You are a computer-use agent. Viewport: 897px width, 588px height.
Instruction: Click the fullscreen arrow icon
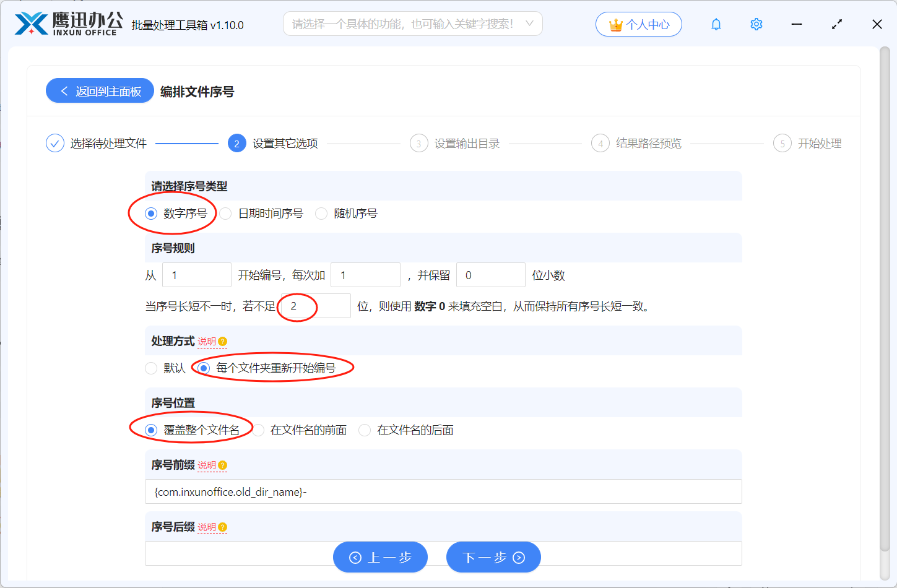point(836,24)
